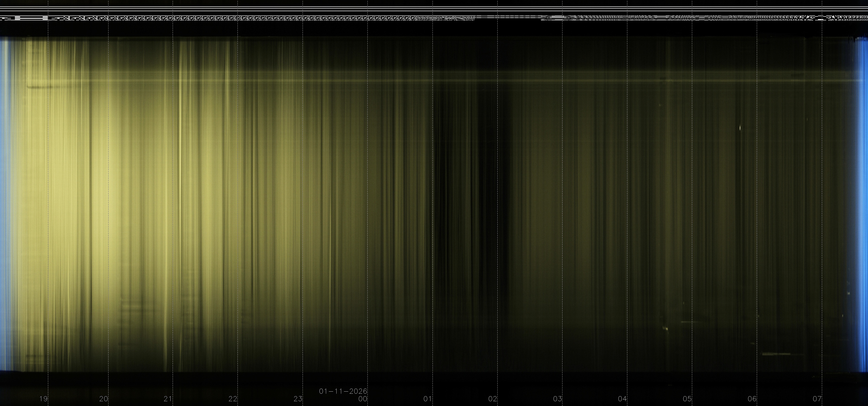Click the 06 hour label

point(752,399)
